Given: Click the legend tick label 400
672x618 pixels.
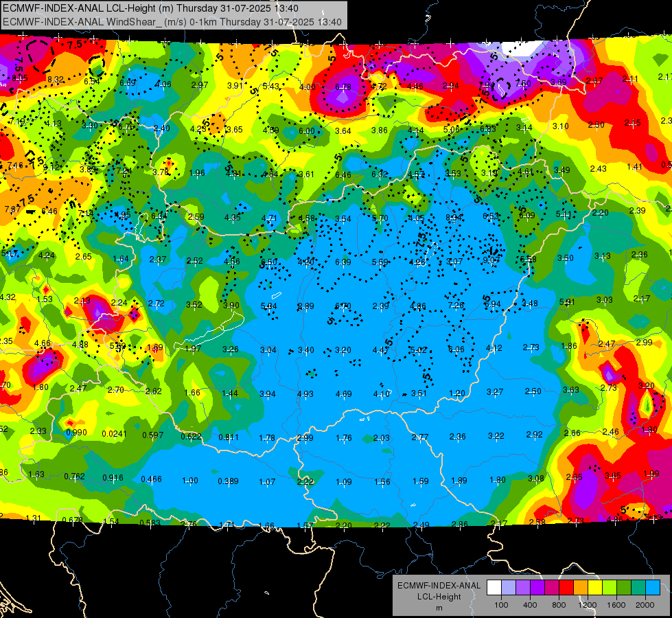Looking at the screenshot, I should tap(530, 605).
